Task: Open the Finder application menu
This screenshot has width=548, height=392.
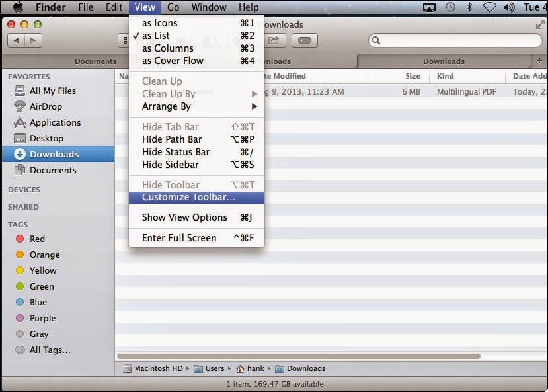Action: [51, 7]
